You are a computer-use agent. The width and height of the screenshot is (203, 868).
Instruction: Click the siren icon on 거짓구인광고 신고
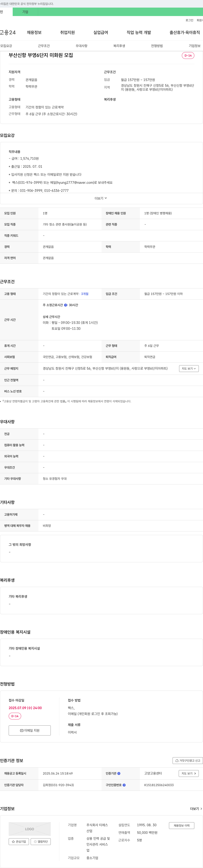coord(177,761)
